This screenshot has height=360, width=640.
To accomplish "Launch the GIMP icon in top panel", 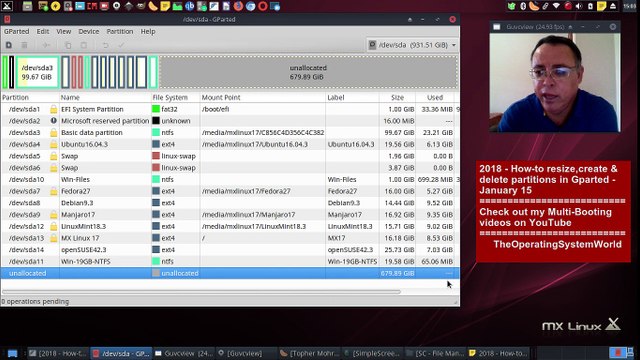I will click(140, 6).
